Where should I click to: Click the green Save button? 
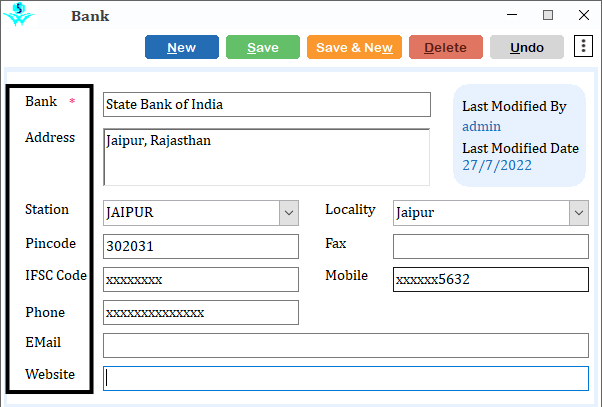[x=263, y=47]
